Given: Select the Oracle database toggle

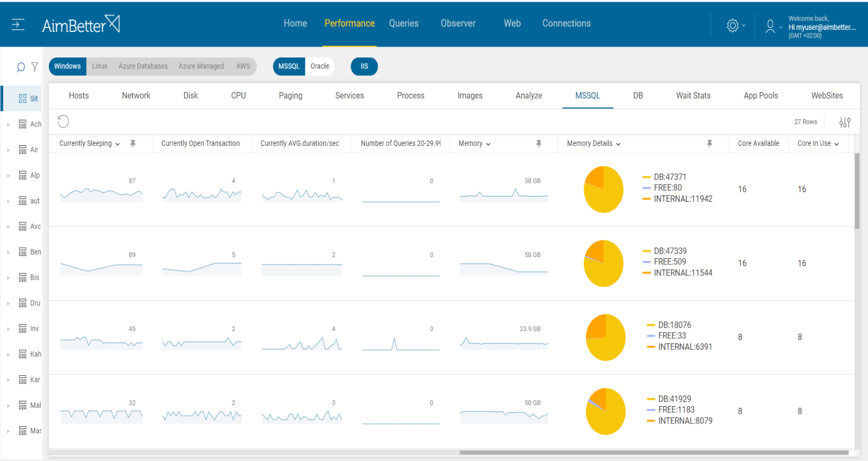Looking at the screenshot, I should (x=320, y=66).
